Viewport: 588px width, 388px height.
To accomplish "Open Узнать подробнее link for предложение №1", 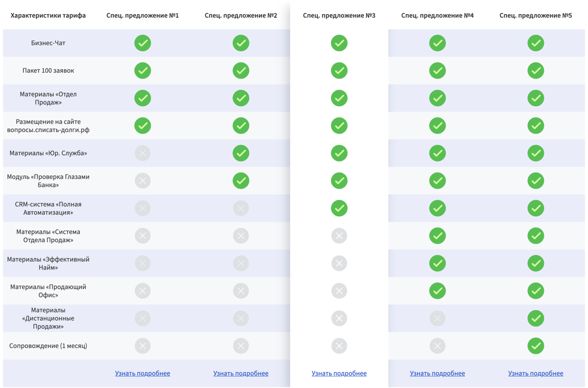I will [x=142, y=373].
